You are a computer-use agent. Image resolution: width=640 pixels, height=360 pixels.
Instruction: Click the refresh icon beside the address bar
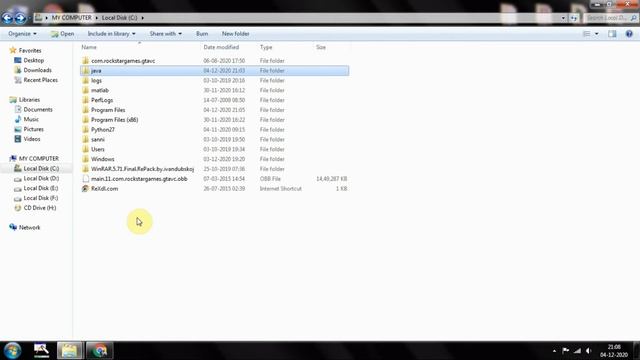coord(574,18)
